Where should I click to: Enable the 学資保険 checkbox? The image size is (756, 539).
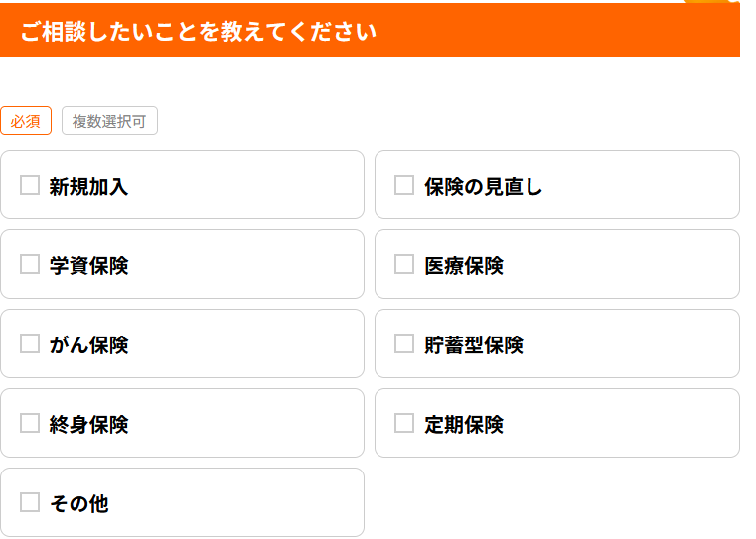click(x=30, y=264)
